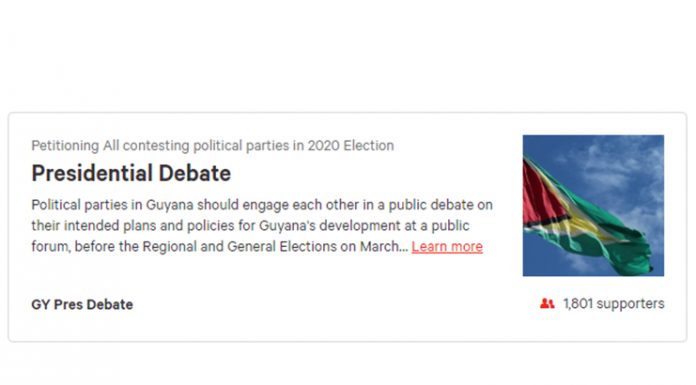This screenshot has width=696, height=385.
Task: Click the empty card space between author and supporters
Action: [333, 305]
